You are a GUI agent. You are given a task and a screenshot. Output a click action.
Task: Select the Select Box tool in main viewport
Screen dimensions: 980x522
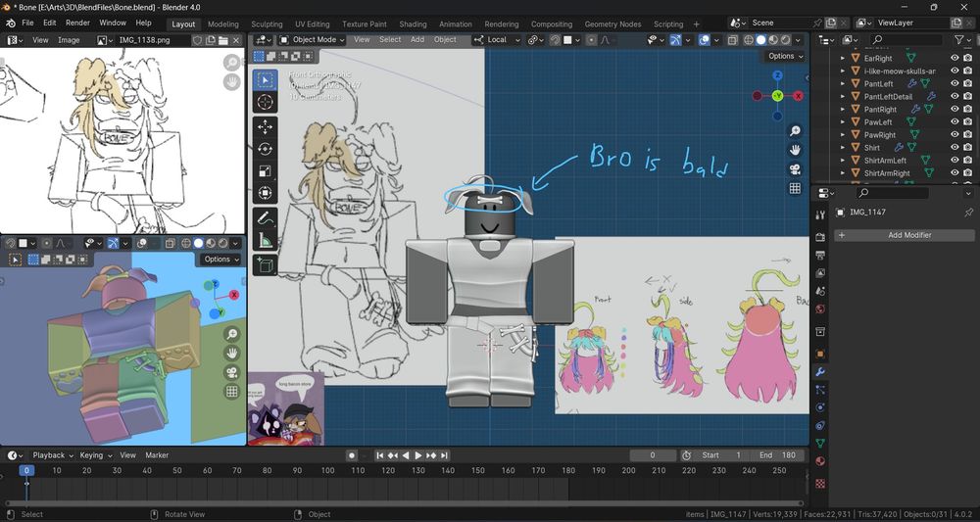(265, 80)
